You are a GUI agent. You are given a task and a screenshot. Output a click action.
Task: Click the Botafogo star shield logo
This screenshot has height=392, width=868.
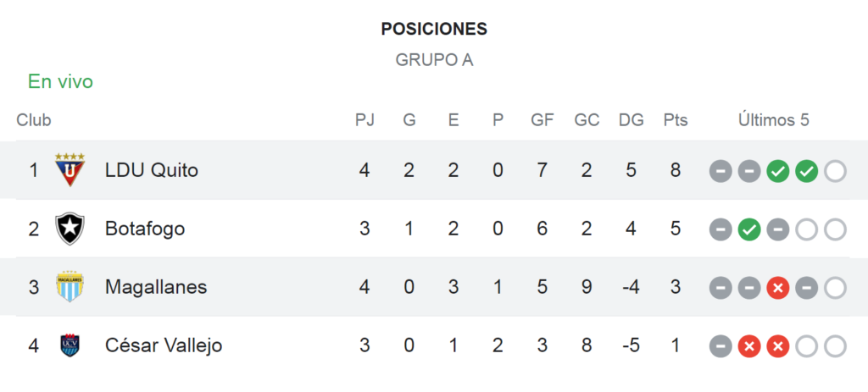[70, 229]
